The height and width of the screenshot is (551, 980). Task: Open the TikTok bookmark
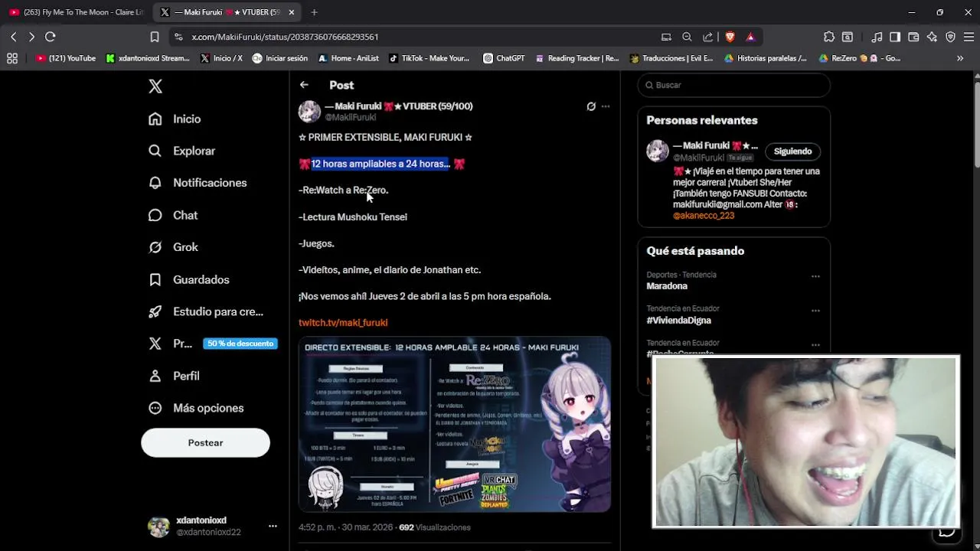pyautogui.click(x=430, y=58)
